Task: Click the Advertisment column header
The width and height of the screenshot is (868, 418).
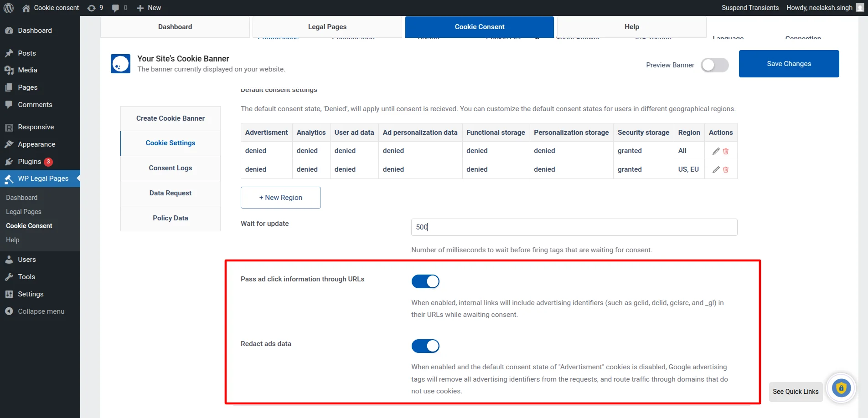Action: (x=266, y=133)
